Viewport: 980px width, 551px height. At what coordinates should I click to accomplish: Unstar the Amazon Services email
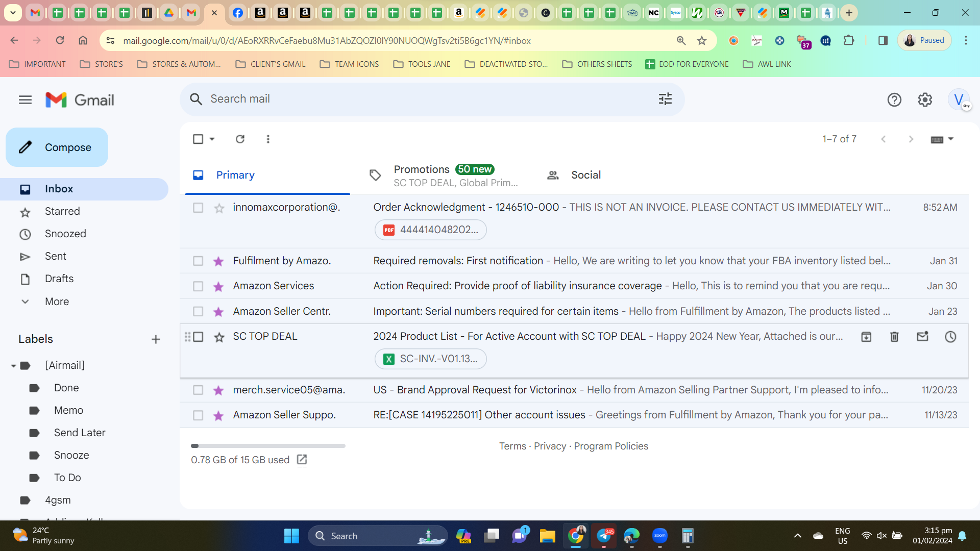pos(218,286)
